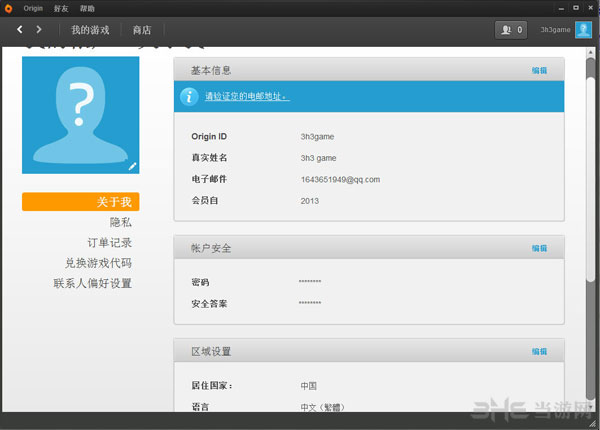Click the Origin logo icon in title bar
The width and height of the screenshot is (600, 430).
tap(8, 7)
